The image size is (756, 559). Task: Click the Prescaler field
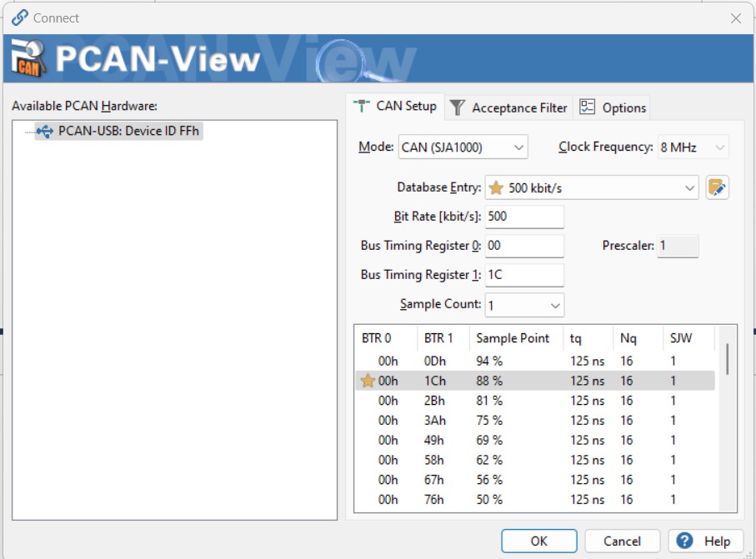(678, 246)
